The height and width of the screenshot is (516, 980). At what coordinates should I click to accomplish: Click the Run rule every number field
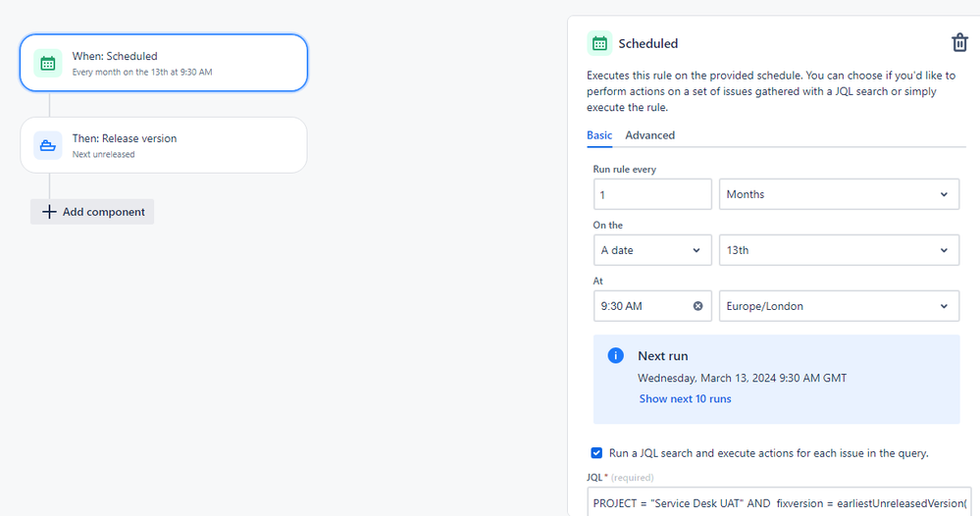point(652,194)
